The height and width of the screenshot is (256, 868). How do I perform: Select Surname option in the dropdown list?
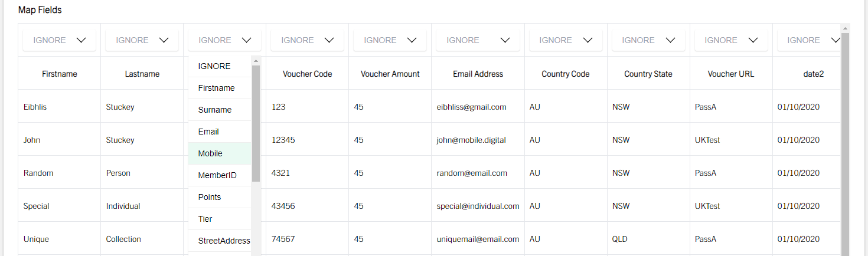(220, 110)
